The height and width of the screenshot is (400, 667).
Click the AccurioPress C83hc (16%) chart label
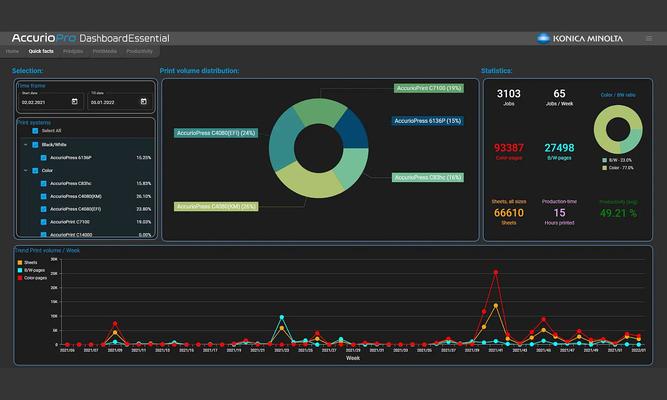428,177
